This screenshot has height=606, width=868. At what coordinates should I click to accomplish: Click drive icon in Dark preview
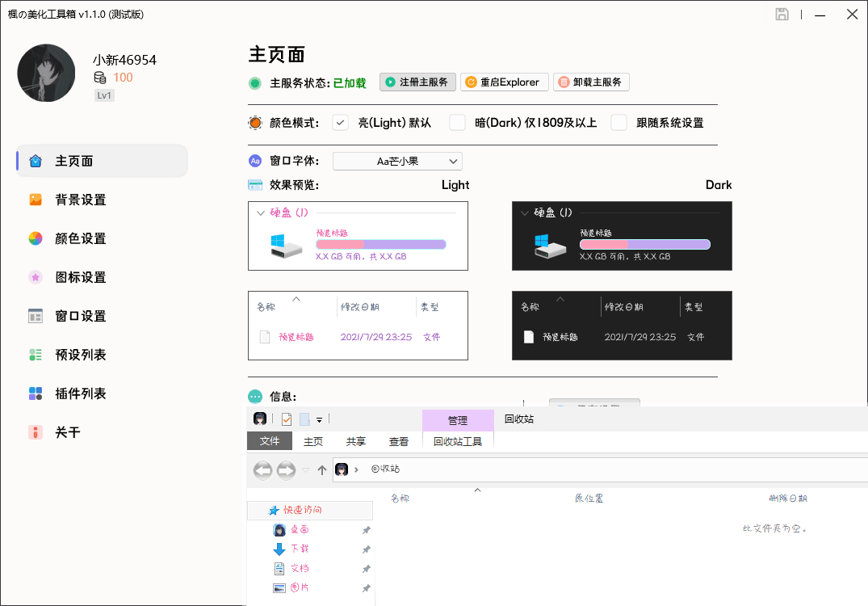tap(550, 246)
